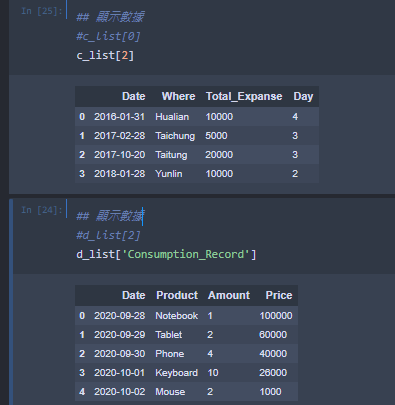Place cursor in c_list[2] code line

(105, 55)
